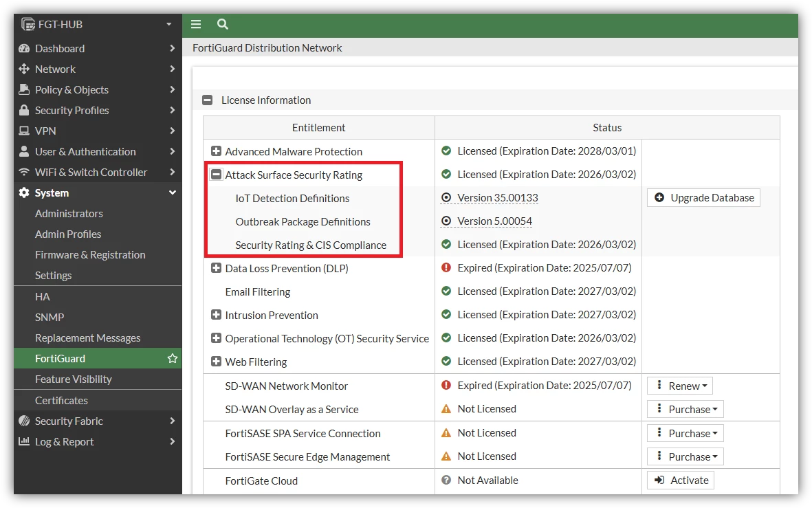Viewport: 812px width, 508px height.
Task: Favorite FortiGuard with the star icon
Action: (173, 358)
